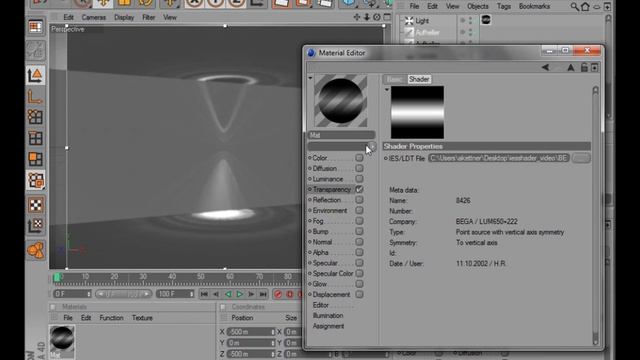Click the red record keyframe button

[x=278, y=294]
